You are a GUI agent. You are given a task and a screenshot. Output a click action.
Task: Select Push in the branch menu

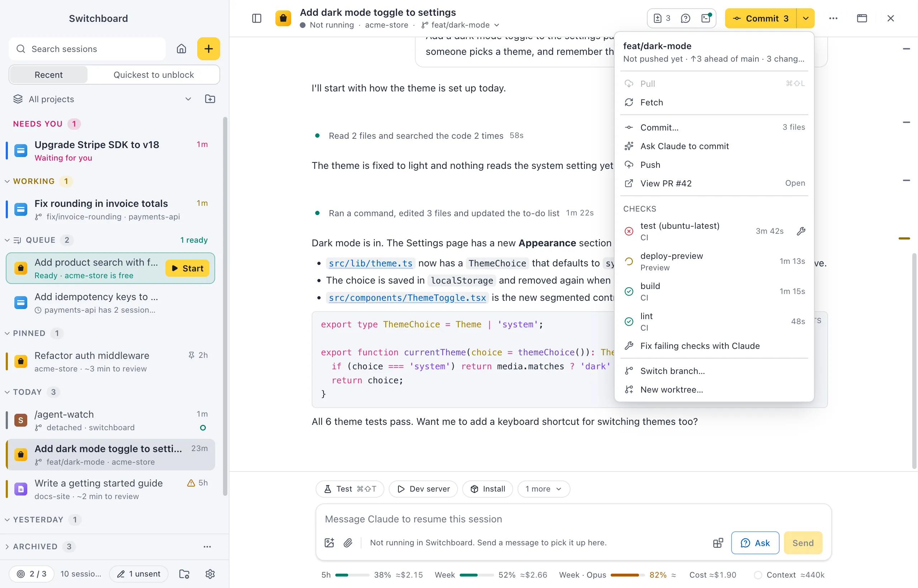point(714,165)
